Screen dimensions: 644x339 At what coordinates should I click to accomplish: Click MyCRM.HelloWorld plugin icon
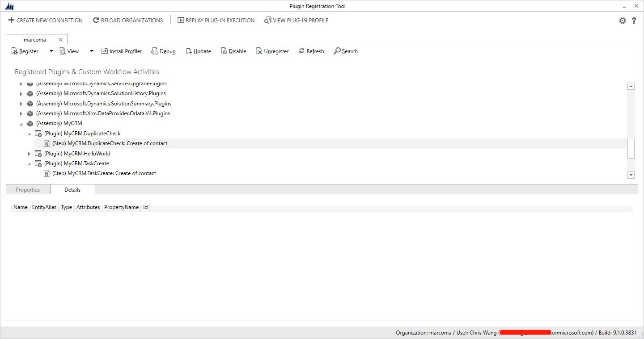tap(38, 154)
